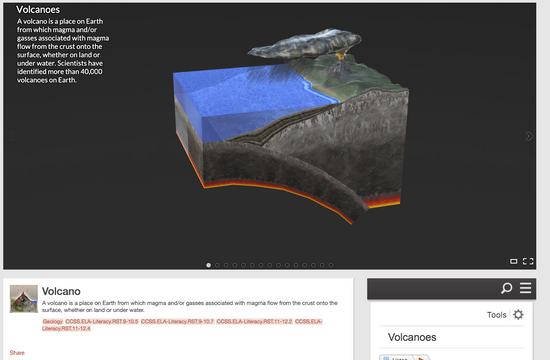Click the wide-view icon beside fullscreen
550x360 pixels.
[x=514, y=261]
